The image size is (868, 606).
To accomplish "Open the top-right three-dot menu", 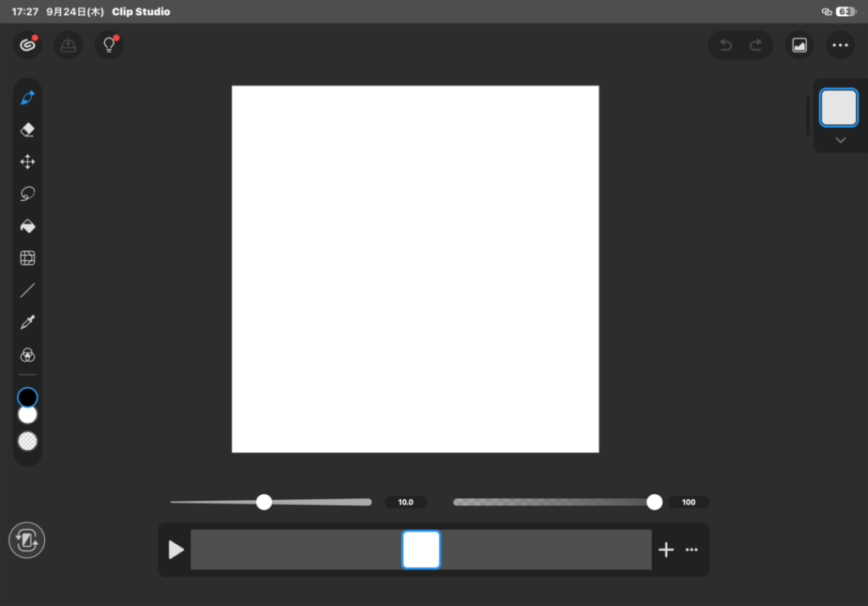I will (840, 46).
